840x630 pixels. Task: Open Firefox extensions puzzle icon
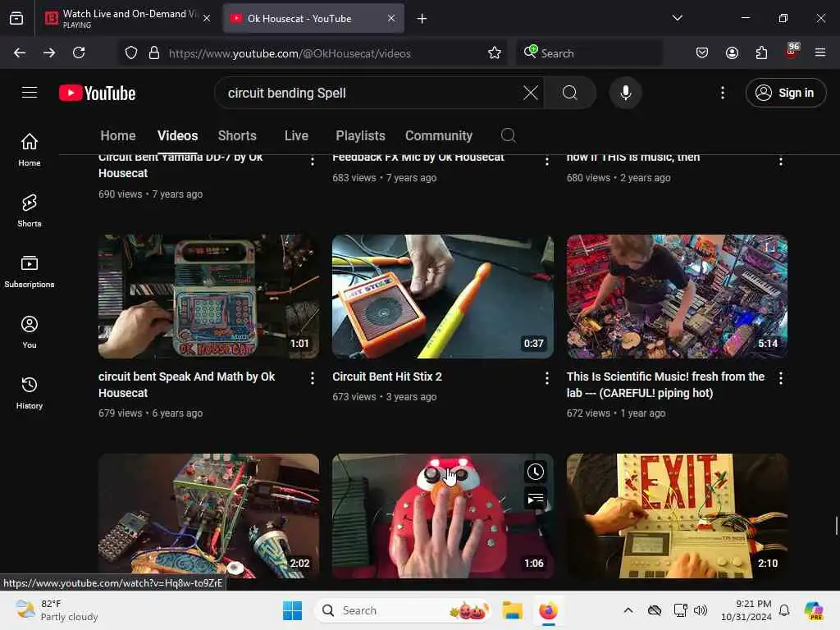click(761, 52)
